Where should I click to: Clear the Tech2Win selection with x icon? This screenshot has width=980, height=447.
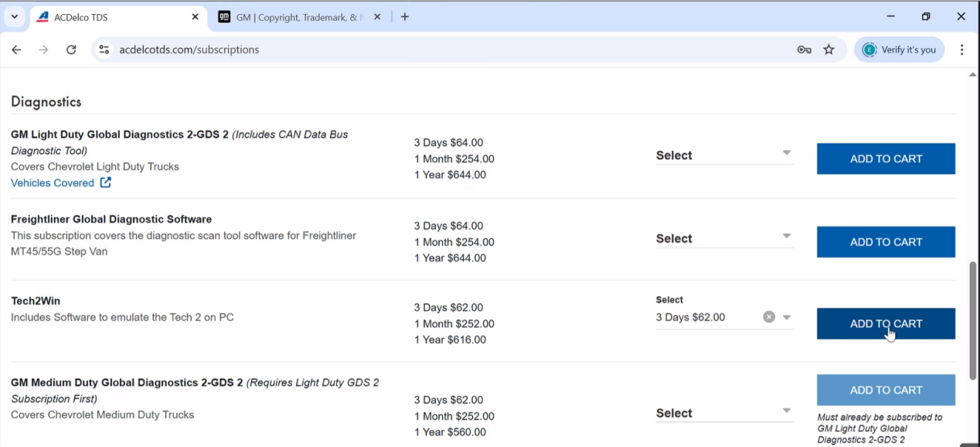click(x=769, y=317)
